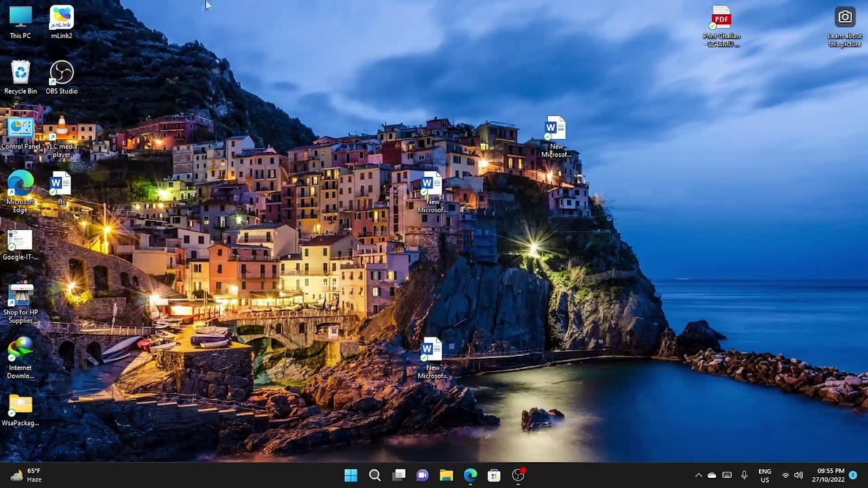The height and width of the screenshot is (488, 868).
Task: Select the Print Challan PDF file
Action: point(722,27)
